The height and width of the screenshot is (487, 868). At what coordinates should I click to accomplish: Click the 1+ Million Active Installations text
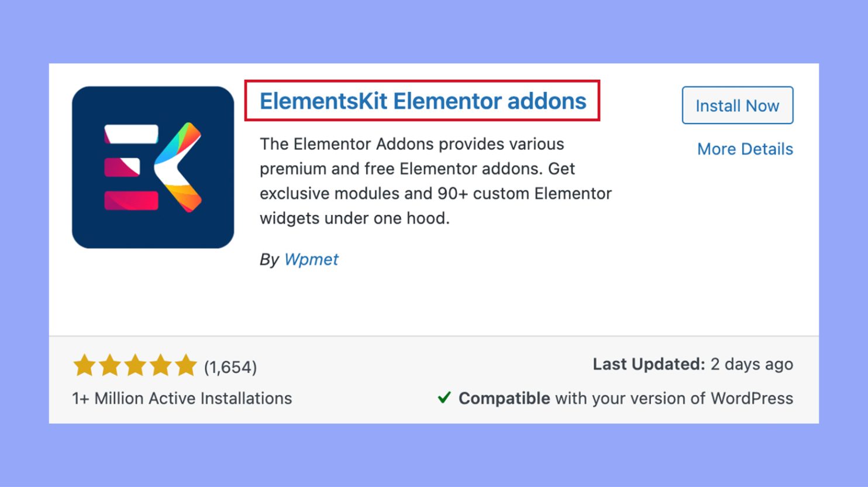[x=182, y=399]
